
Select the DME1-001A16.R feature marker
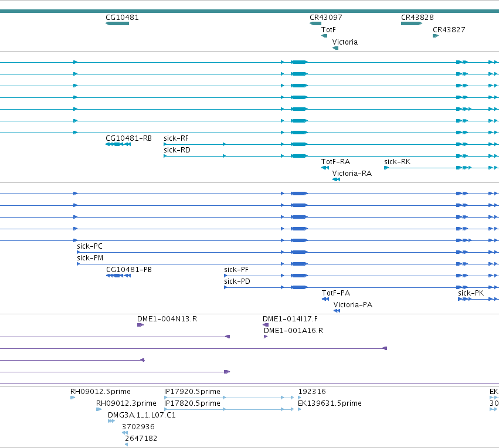tap(266, 337)
